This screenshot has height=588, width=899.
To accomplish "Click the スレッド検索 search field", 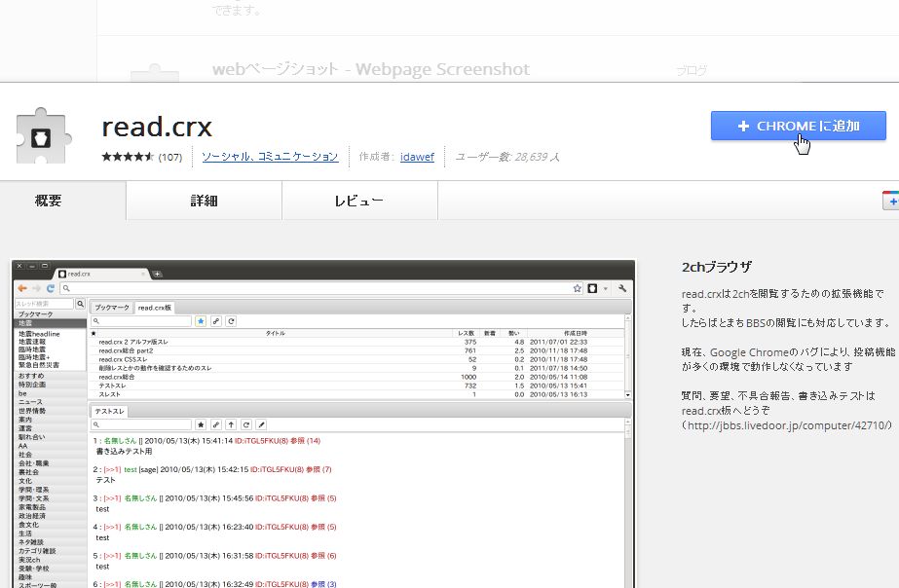I will (44, 303).
